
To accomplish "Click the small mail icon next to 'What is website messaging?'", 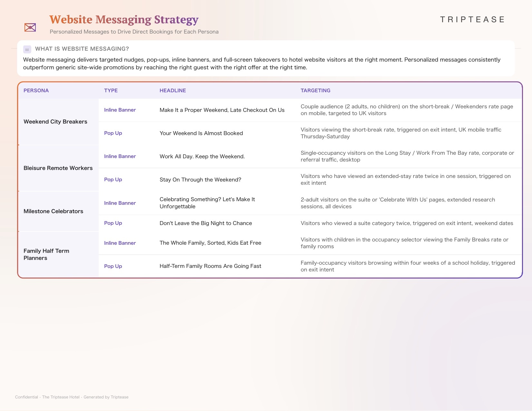I will [x=27, y=49].
